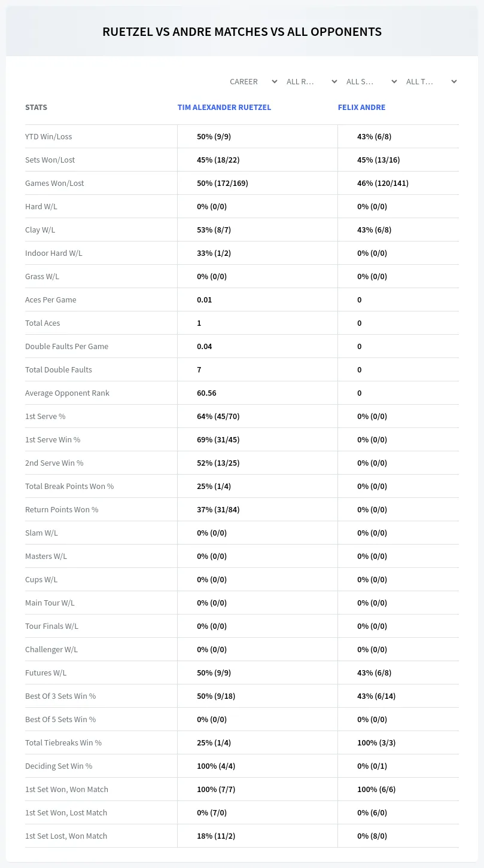Select the Futures W/L row label
The image size is (484, 868).
point(45,673)
